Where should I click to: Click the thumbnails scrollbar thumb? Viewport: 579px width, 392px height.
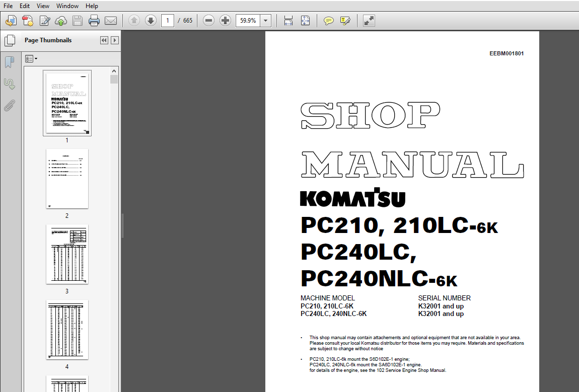point(114,80)
